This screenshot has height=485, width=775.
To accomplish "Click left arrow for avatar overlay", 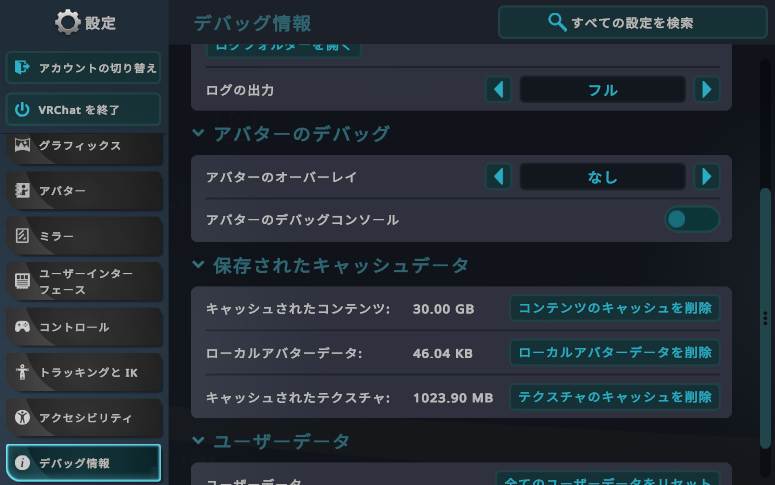I will pos(498,177).
